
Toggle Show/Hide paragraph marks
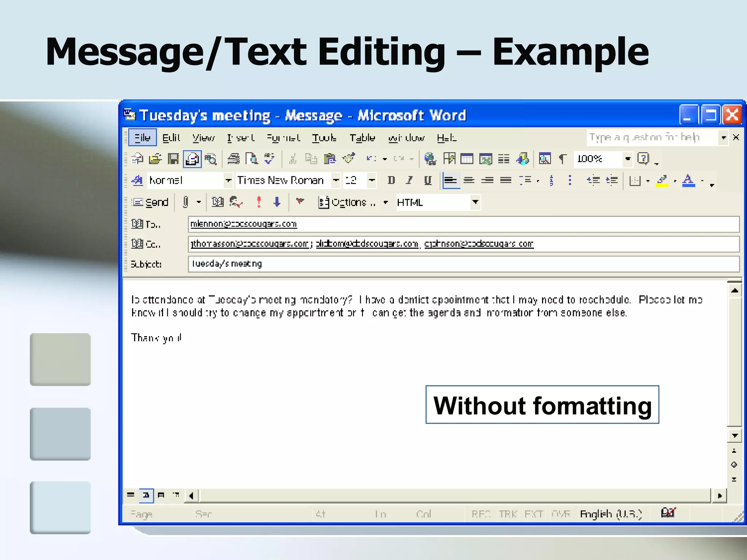pos(563,159)
